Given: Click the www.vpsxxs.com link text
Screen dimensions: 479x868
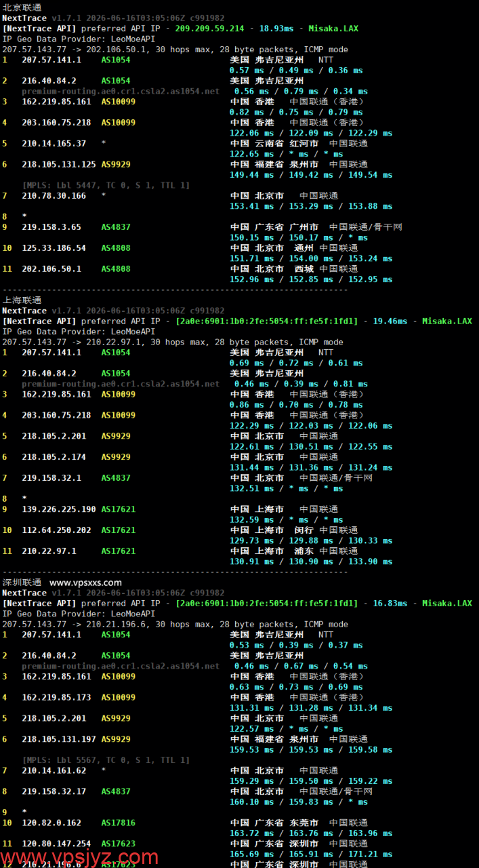Looking at the screenshot, I should tap(85, 583).
